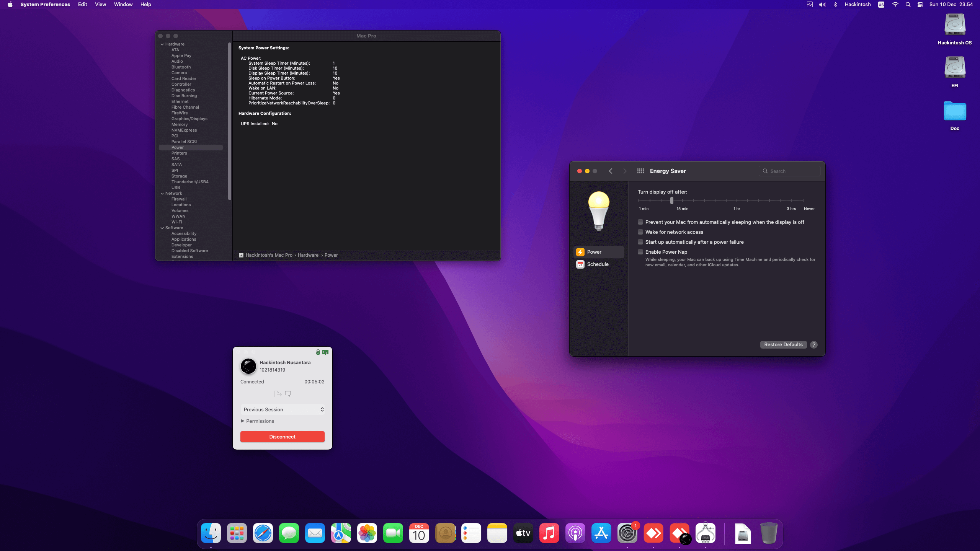Disconnect the AnyDesk session
The height and width of the screenshot is (551, 980).
(x=283, y=437)
